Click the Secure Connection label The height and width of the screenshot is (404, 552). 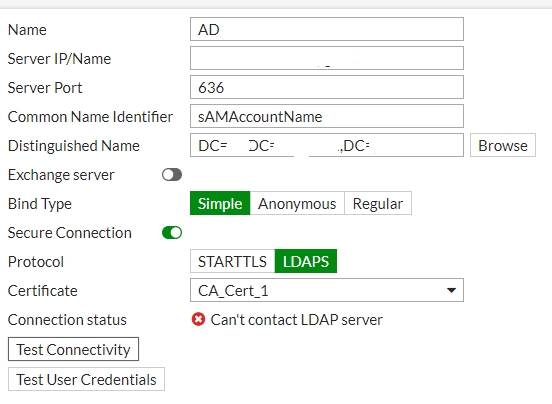click(70, 233)
